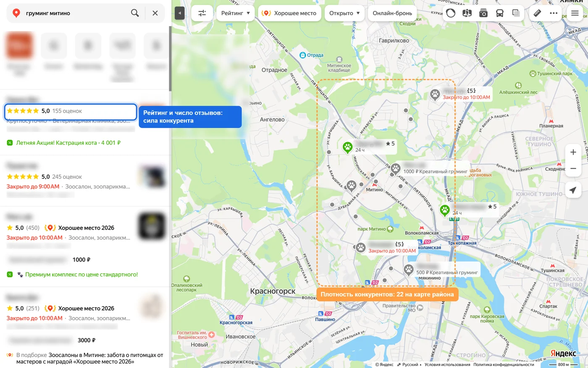Open the thumbnail of the 5,0 (450) listing
The width and height of the screenshot is (588, 368).
click(152, 226)
